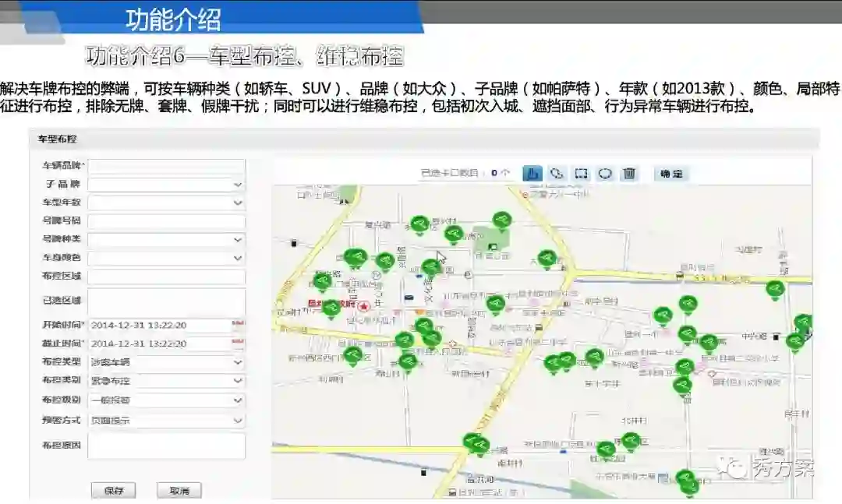Open 布控级别 dropdown showing 一般报警
Image resolution: width=842 pixels, height=504 pixels.
(167, 400)
